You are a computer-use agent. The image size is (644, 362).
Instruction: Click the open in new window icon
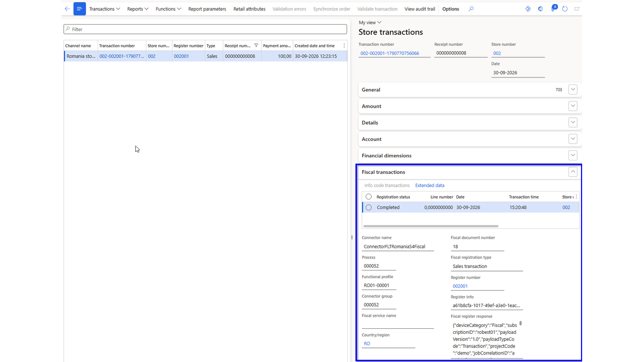coord(577,9)
